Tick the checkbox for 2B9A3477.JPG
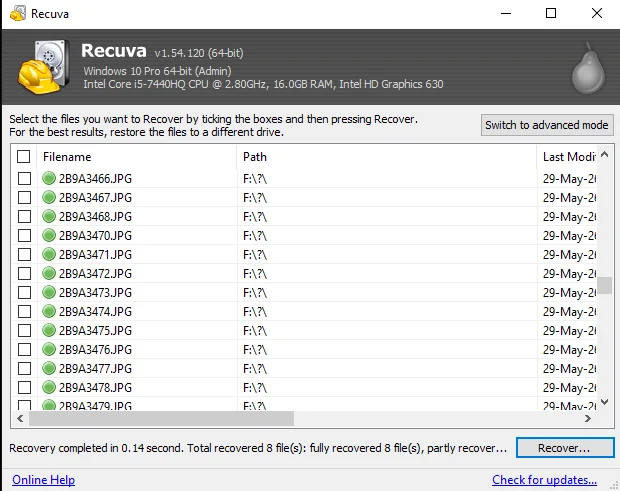 (25, 368)
